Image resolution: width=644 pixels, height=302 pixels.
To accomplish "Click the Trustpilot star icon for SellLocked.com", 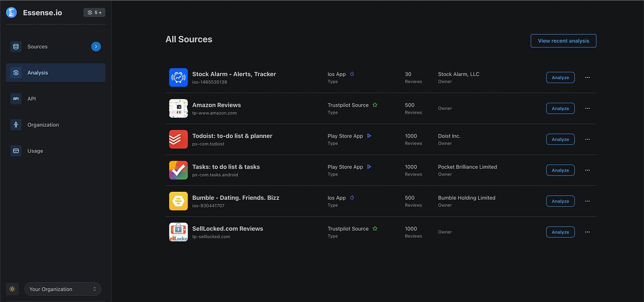I will tap(375, 229).
